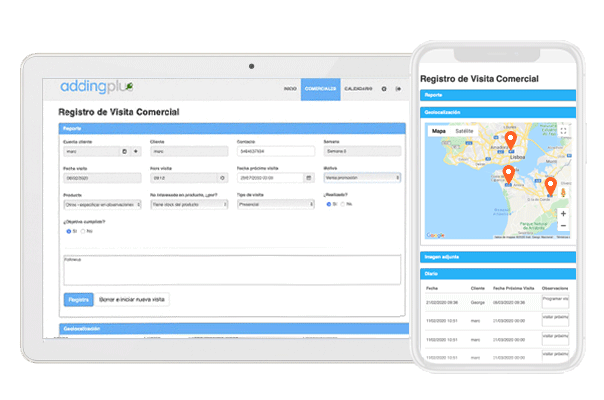Click Borrar e iniciar nueva visita button
This screenshot has height=400, width=604.
tap(132, 299)
